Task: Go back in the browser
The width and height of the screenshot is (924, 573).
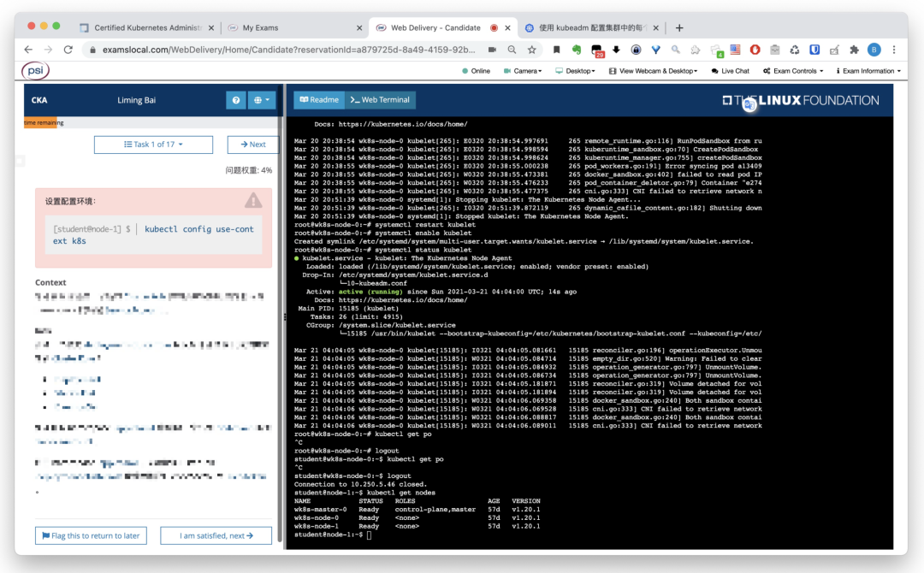Action: pos(28,50)
